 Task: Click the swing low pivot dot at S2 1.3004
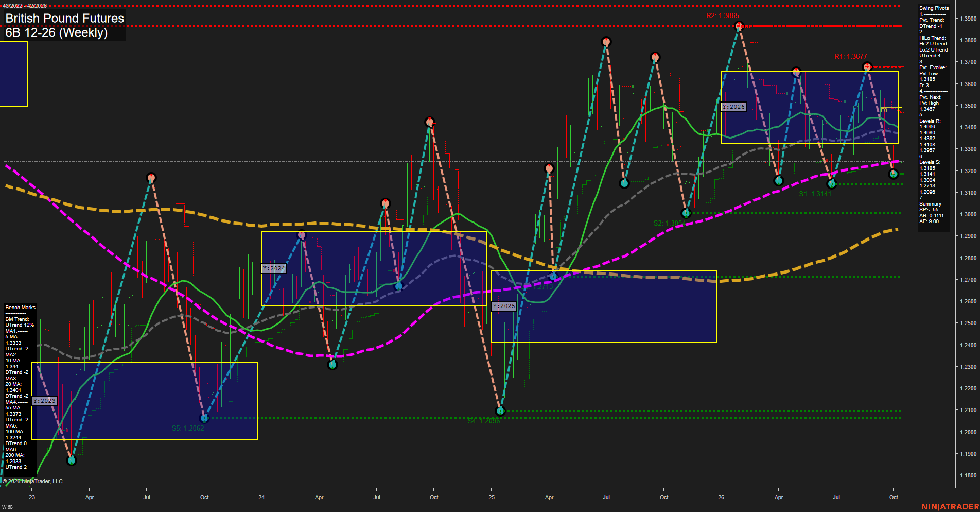tap(686, 213)
